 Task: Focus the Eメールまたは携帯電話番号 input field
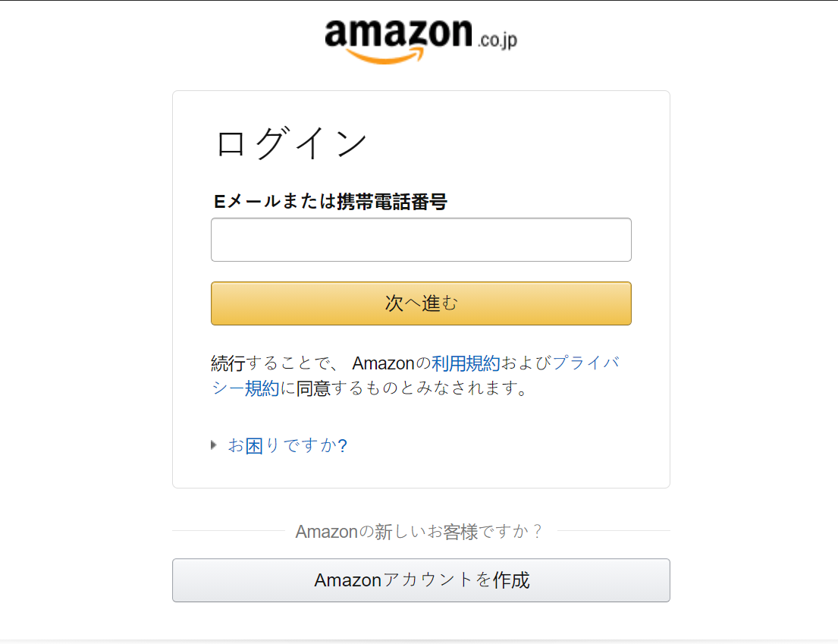[421, 240]
